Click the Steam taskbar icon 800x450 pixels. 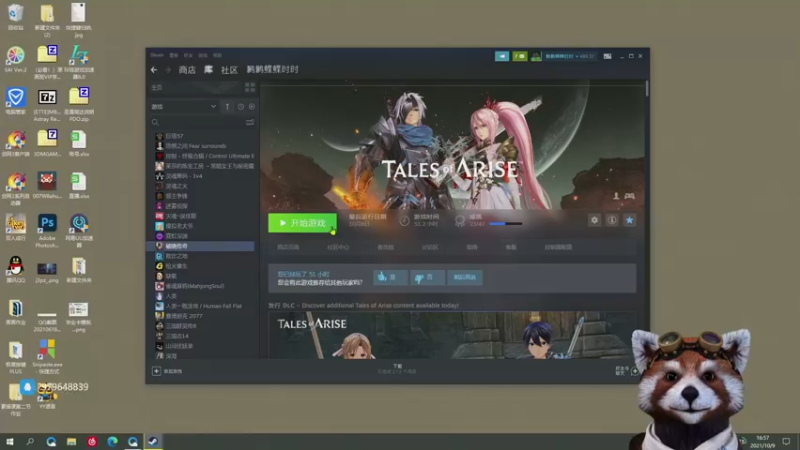click(153, 441)
